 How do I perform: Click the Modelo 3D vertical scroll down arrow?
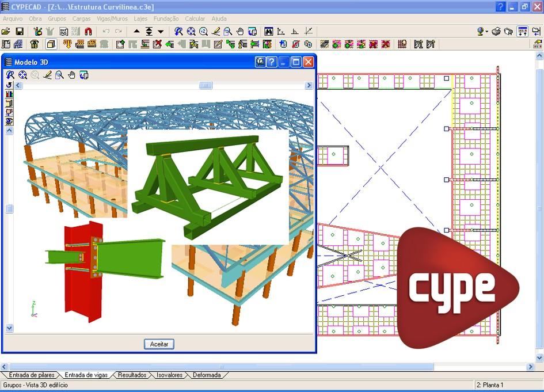9,328
